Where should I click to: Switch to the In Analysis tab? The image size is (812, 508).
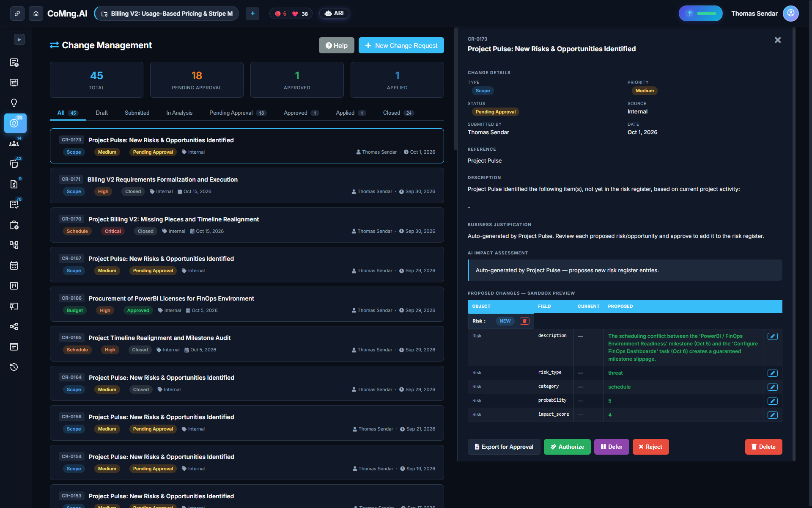point(179,113)
